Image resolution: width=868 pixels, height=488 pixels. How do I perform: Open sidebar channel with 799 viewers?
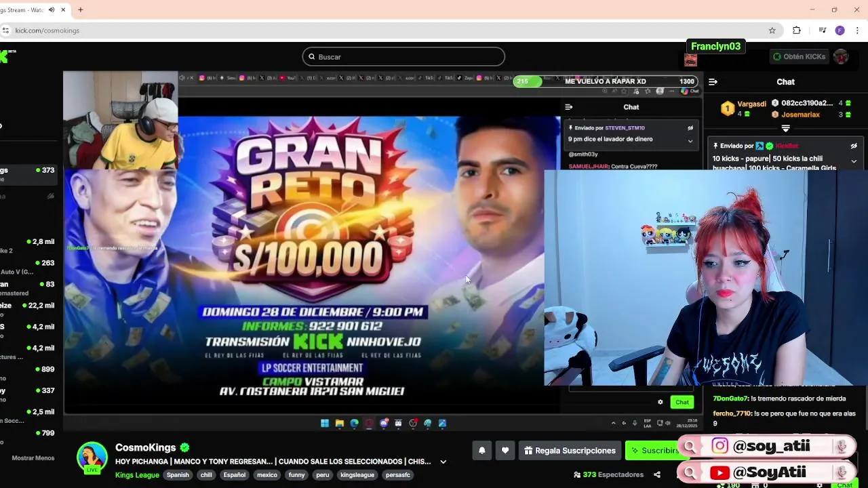[28, 433]
